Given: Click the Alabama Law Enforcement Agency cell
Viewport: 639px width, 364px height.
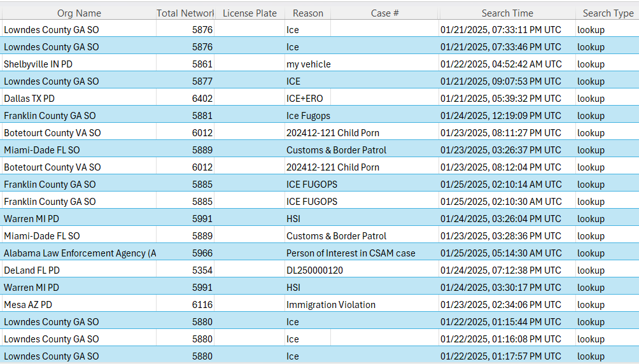Looking at the screenshot, I should tap(79, 253).
